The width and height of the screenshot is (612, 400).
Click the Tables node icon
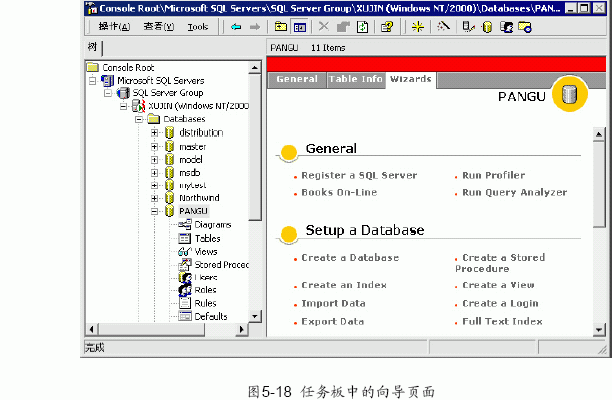(x=184, y=238)
